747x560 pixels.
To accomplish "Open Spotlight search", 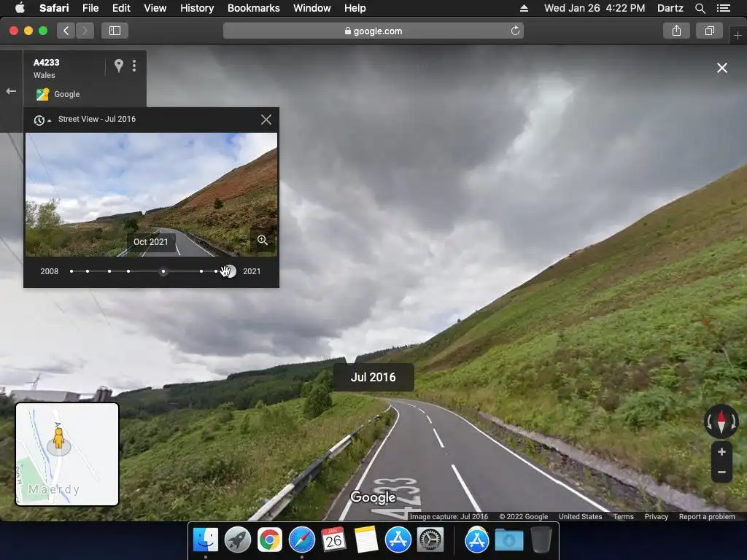I will [700, 8].
